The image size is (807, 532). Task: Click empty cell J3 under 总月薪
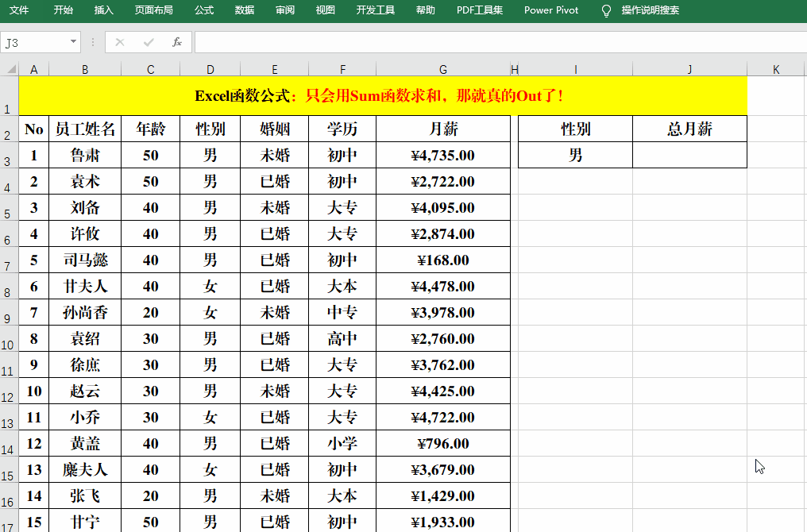(x=689, y=155)
